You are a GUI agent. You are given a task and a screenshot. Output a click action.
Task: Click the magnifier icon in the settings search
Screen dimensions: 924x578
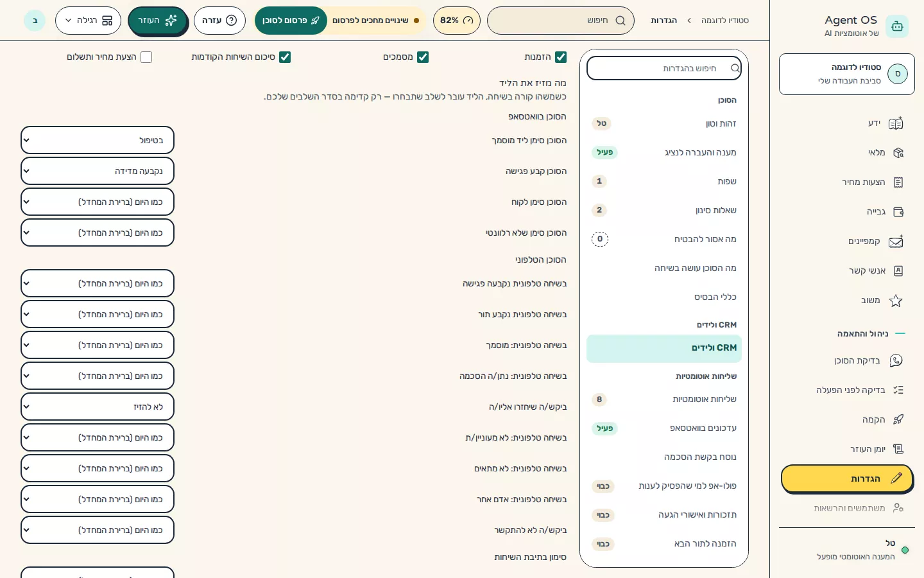coord(735,68)
